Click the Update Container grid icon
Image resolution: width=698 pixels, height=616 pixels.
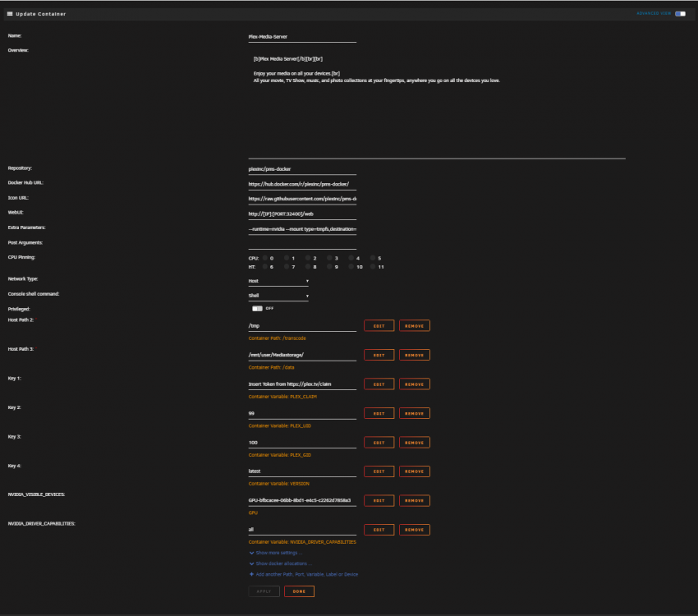pyautogui.click(x=10, y=14)
